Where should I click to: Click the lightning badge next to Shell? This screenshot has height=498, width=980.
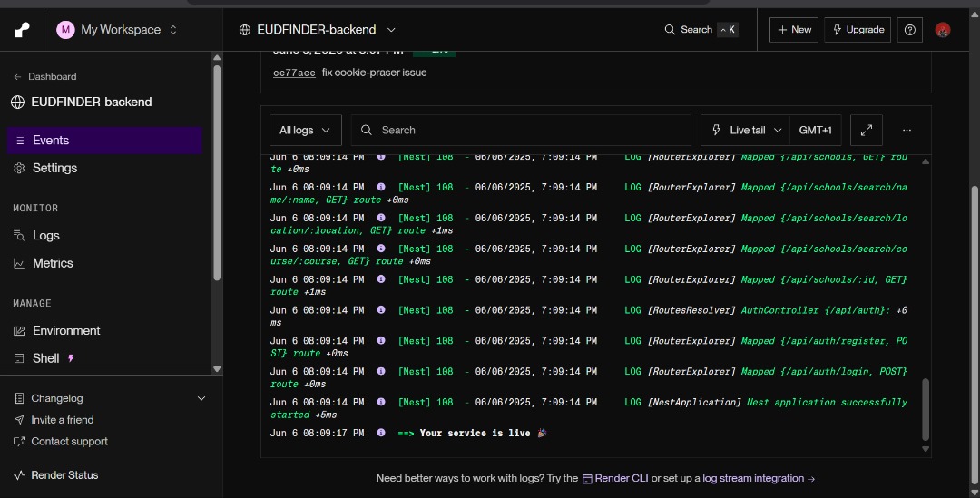click(71, 358)
